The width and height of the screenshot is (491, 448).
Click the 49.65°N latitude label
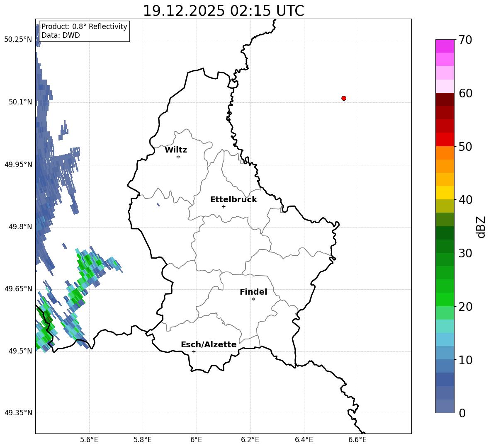coord(18,289)
